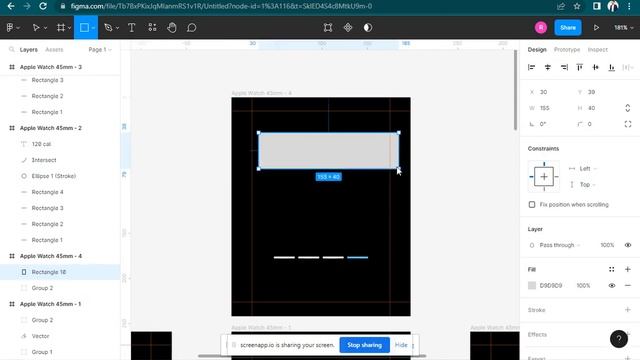
Task: Open the 181% zoom dropdown
Action: coord(624,28)
